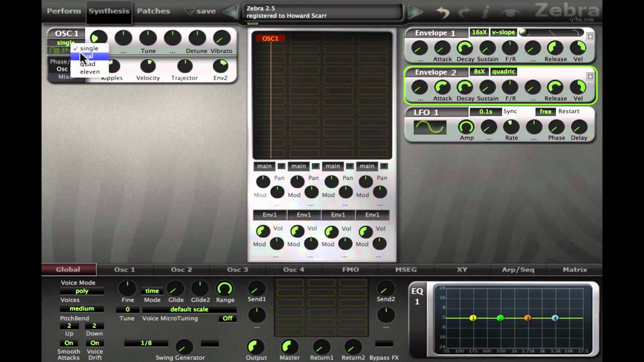Open the glide Mode 'time' dropdown
The image size is (644, 362).
click(x=152, y=291)
